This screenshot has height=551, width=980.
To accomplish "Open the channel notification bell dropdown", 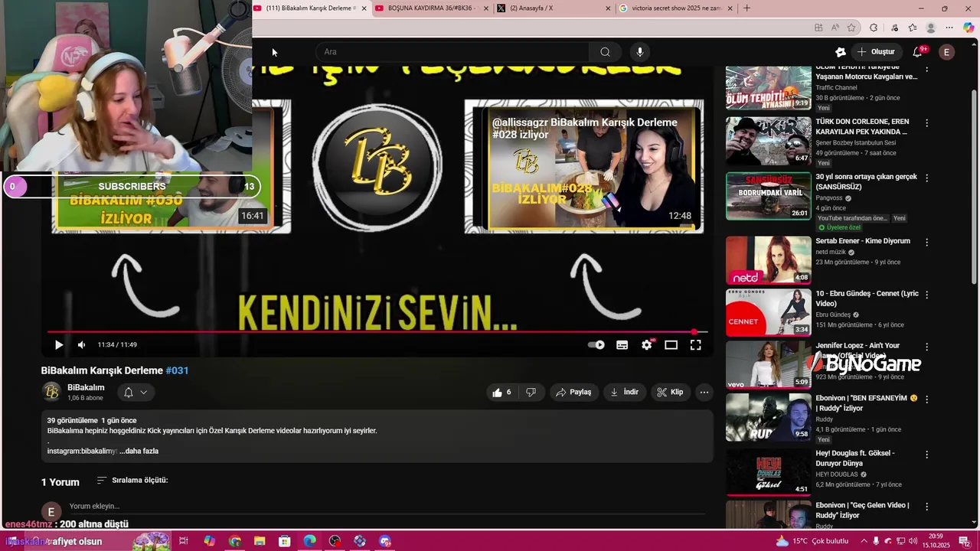I will (136, 393).
